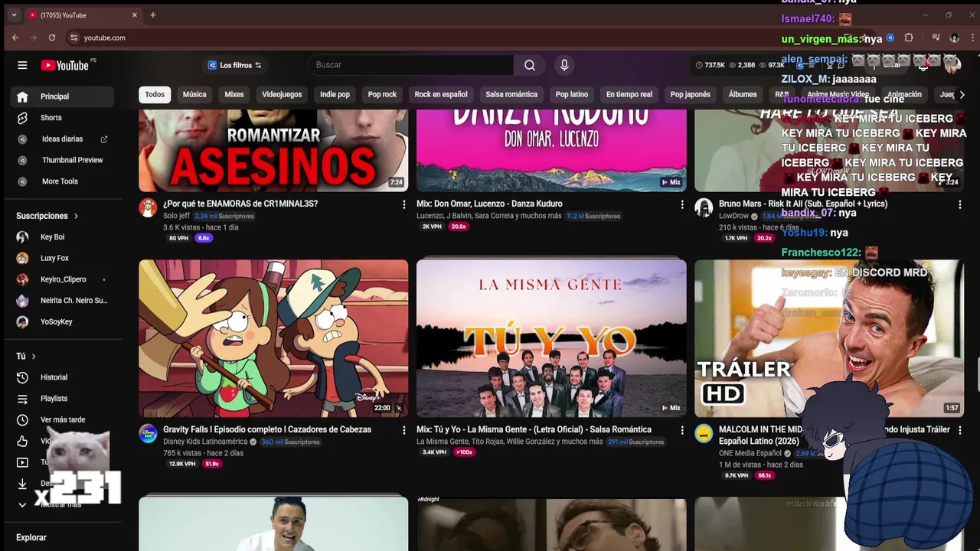Image resolution: width=980 pixels, height=551 pixels.
Task: Expand the Tú section
Action: [x=26, y=356]
